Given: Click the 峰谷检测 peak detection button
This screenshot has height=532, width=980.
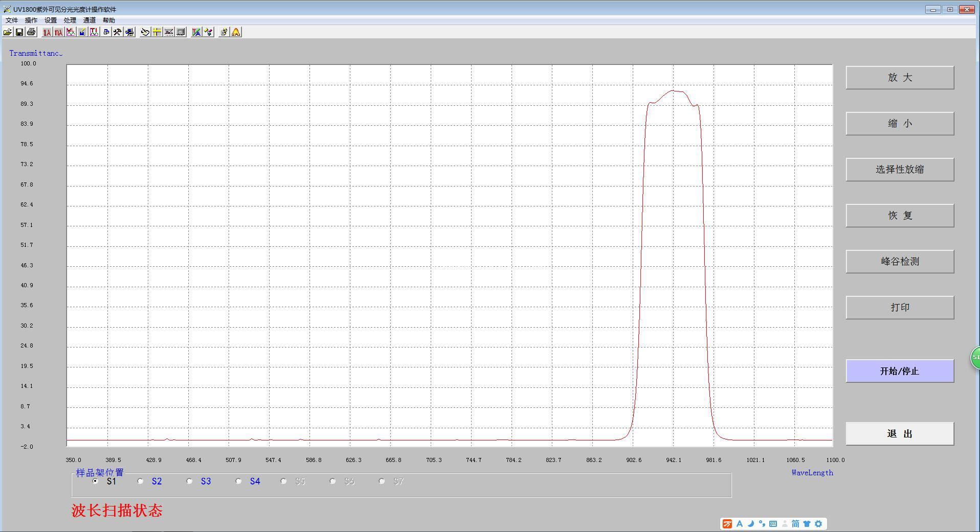Looking at the screenshot, I should click(900, 262).
